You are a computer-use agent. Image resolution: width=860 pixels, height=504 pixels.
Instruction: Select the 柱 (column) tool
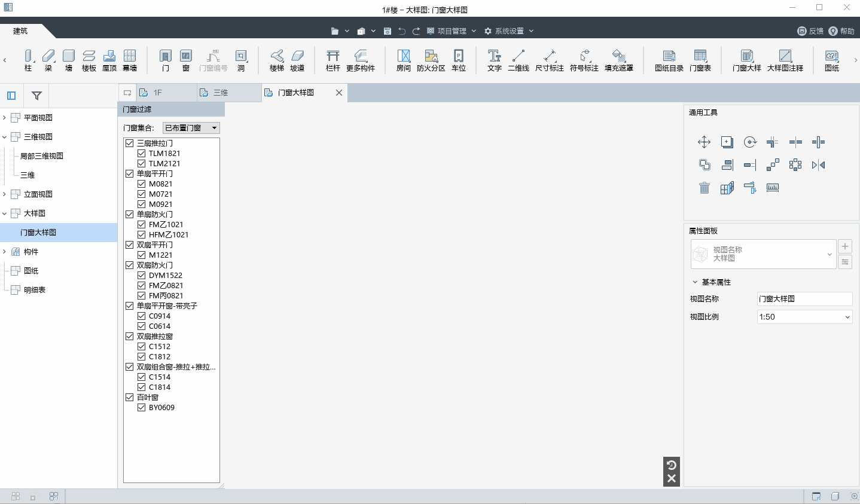point(28,60)
